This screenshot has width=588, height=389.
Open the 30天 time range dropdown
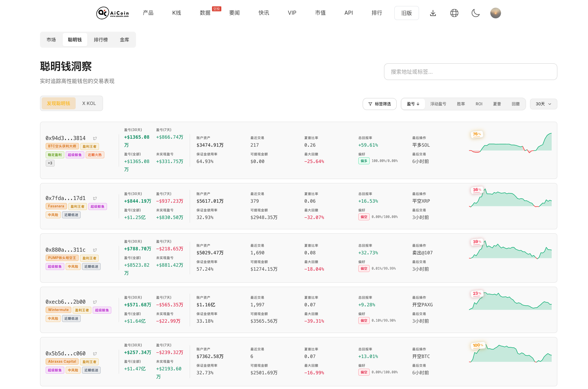[543, 104]
